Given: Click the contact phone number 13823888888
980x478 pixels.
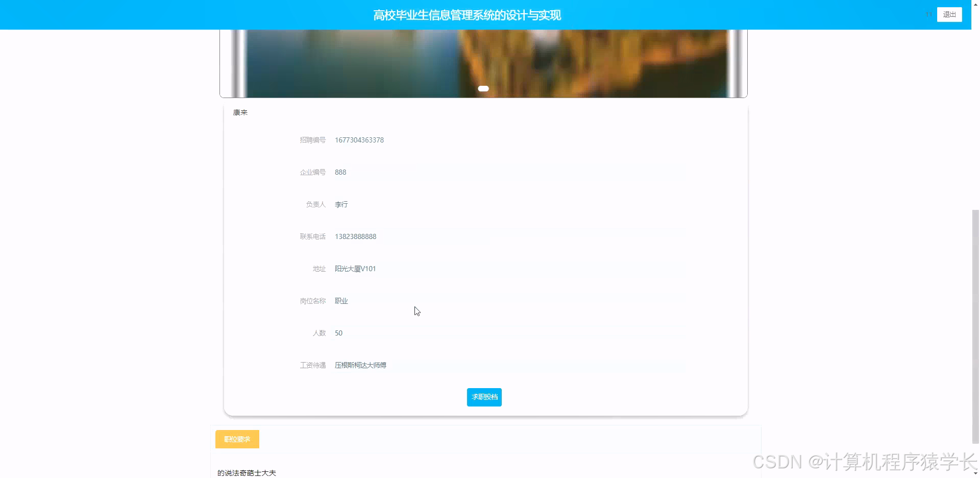Looking at the screenshot, I should [355, 236].
